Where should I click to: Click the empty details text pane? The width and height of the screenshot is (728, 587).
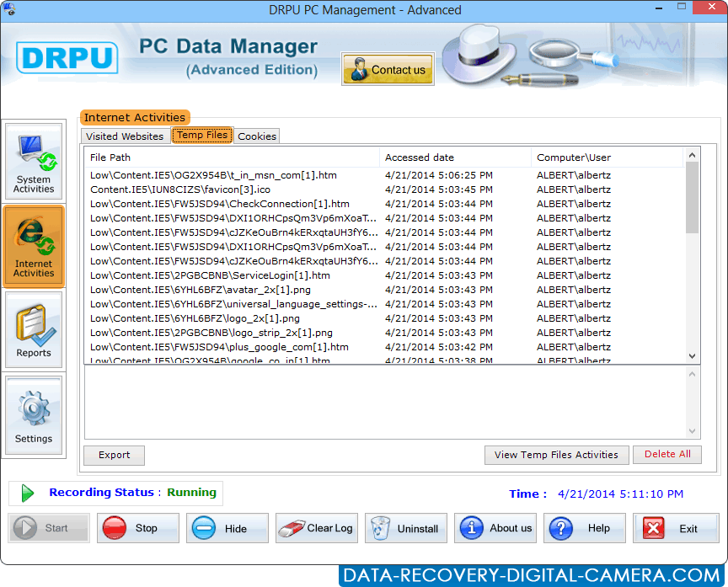tap(385, 403)
